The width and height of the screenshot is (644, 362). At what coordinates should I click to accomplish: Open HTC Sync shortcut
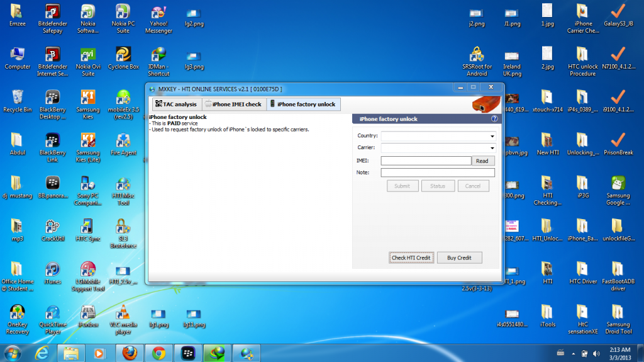[x=88, y=230]
